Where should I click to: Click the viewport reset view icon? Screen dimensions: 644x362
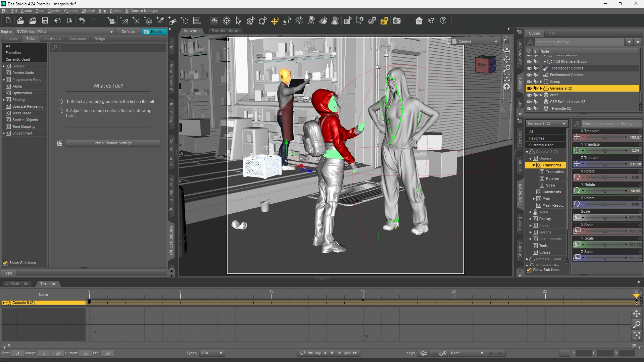[507, 87]
